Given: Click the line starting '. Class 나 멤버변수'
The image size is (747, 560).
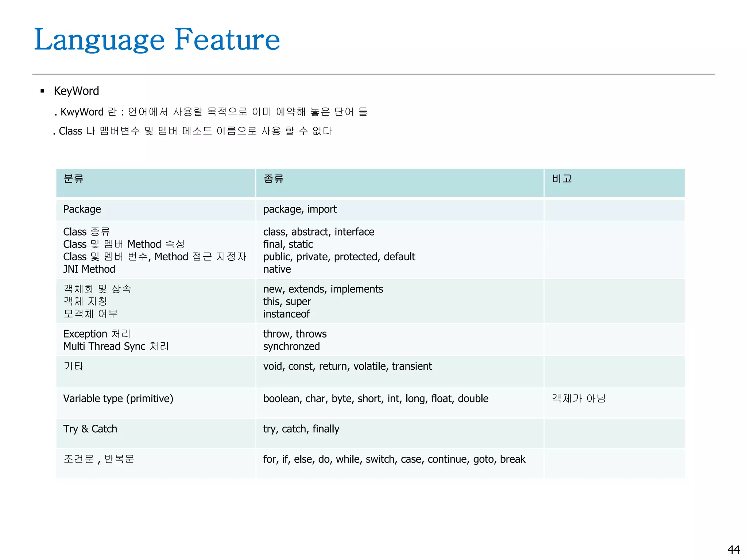Looking at the screenshot, I should click(193, 131).
